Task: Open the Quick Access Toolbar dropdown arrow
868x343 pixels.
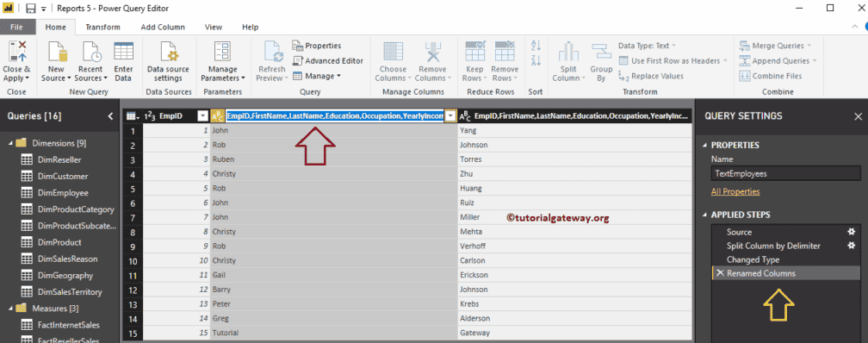Action: click(43, 9)
